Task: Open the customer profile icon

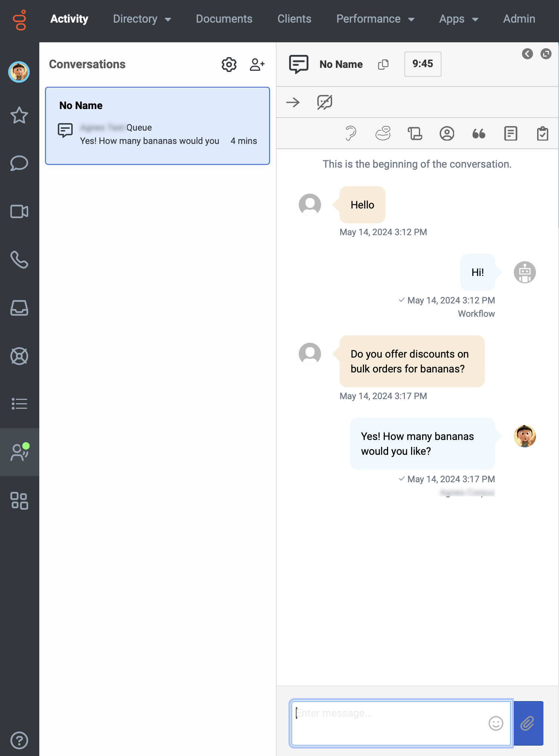Action: click(x=447, y=134)
